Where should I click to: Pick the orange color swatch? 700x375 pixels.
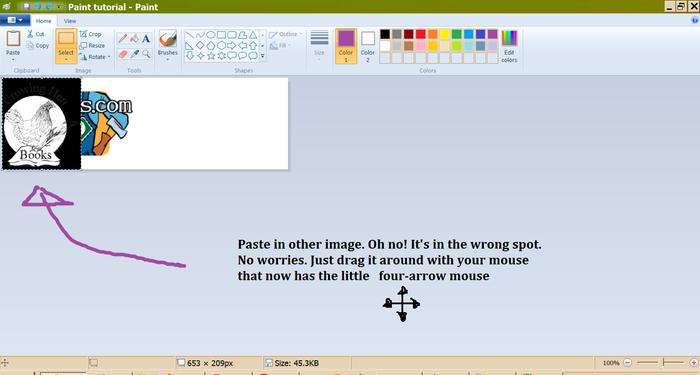click(x=433, y=34)
